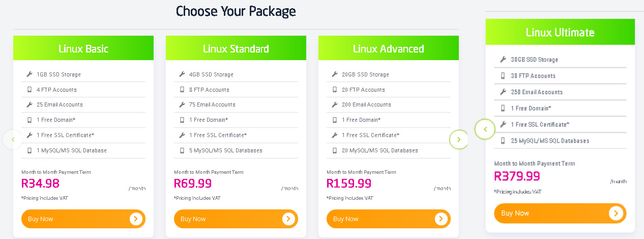Select the Linux Basic package header
The image size is (644, 239).
[x=83, y=49]
